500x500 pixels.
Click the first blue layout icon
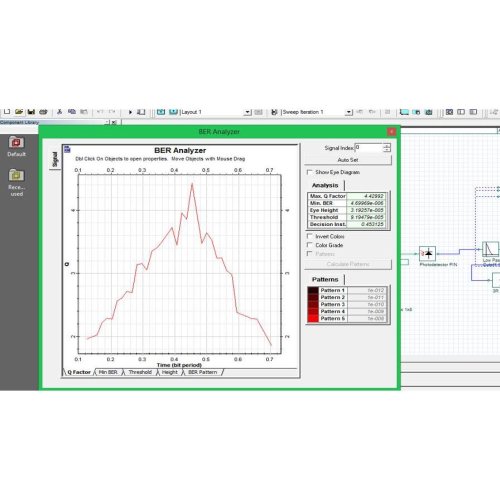[x=161, y=112]
